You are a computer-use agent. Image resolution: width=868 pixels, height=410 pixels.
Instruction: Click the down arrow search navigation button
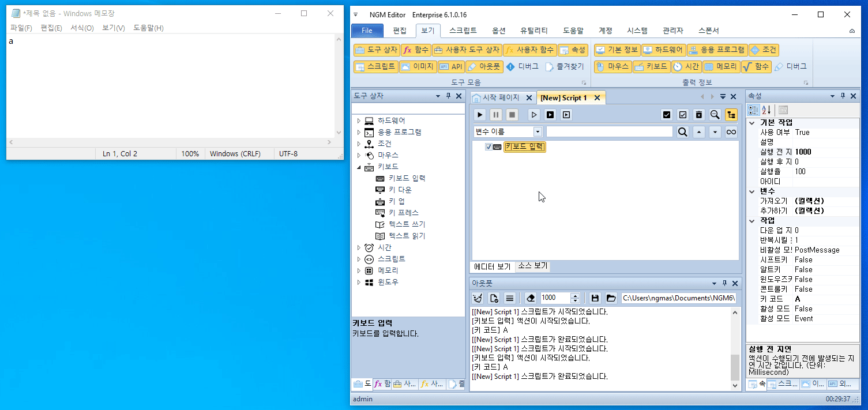tap(715, 132)
